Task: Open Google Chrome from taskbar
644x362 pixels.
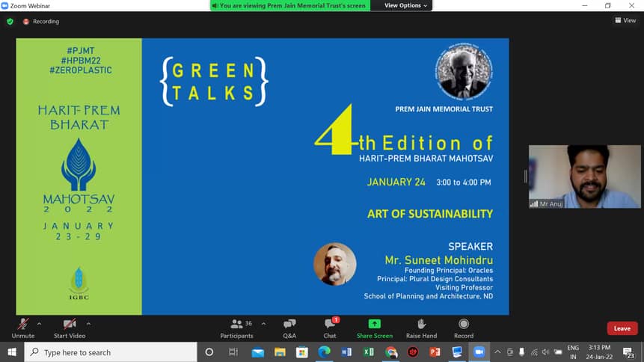Action: pyautogui.click(x=390, y=352)
